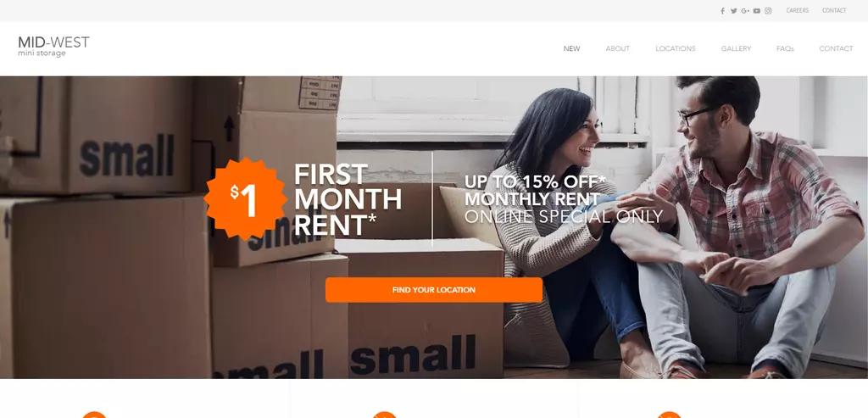Open the Instagram icon in top bar

768,11
